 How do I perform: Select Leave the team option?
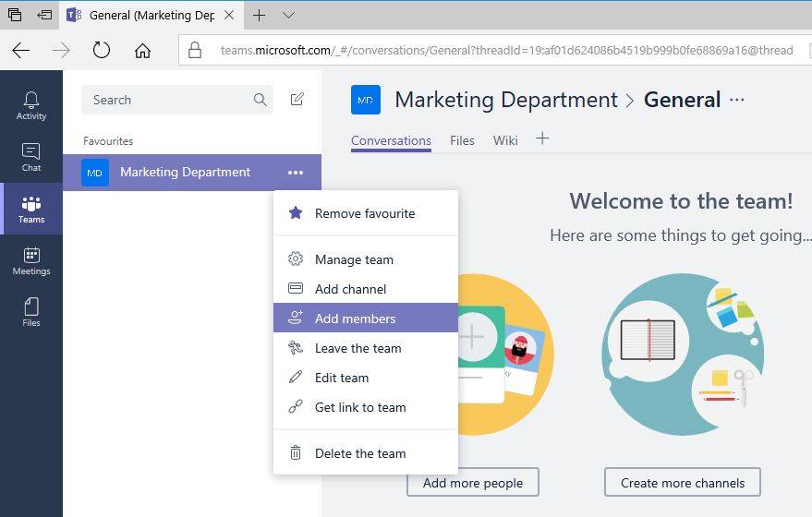click(x=366, y=348)
